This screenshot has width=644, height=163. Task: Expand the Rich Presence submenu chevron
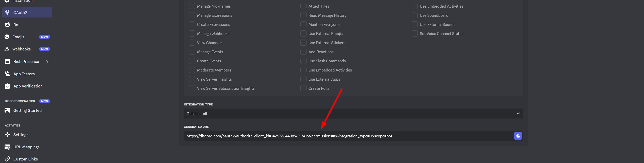tap(47, 61)
